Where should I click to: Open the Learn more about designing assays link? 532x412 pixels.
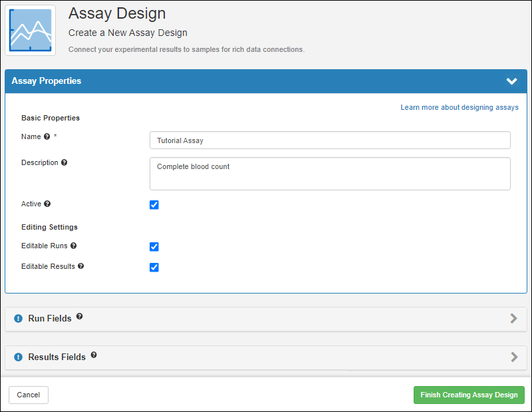pos(459,107)
